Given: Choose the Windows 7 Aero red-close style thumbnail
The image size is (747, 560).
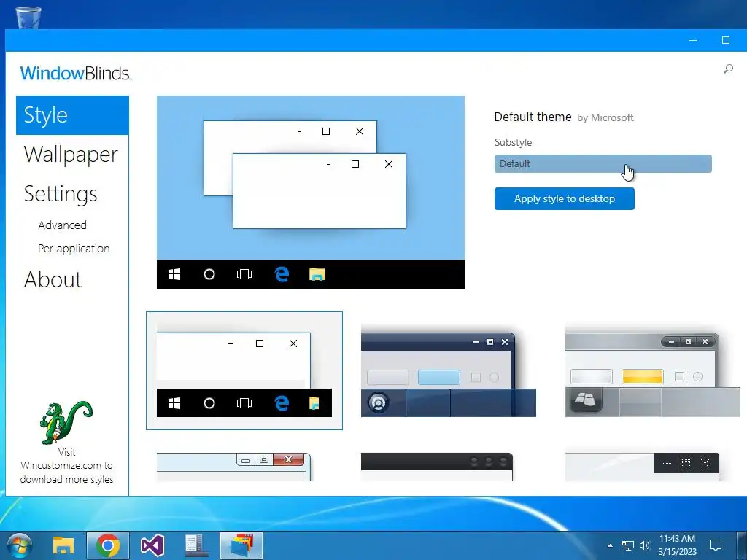Looking at the screenshot, I should (234, 467).
